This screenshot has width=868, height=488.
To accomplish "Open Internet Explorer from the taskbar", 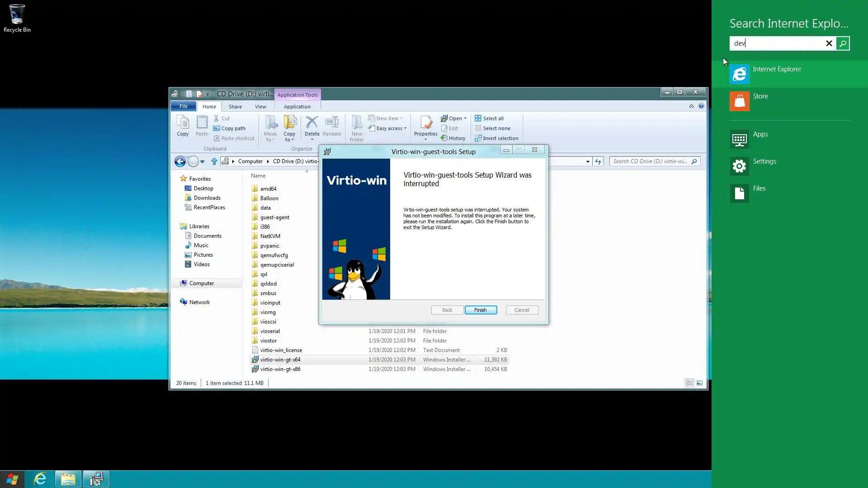I will (40, 479).
